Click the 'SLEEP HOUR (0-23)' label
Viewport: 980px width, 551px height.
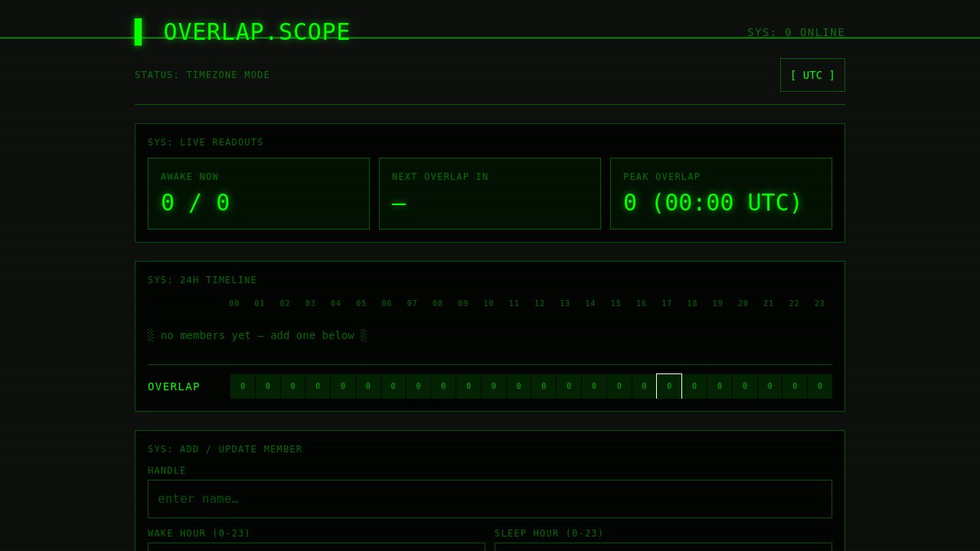tap(549, 533)
